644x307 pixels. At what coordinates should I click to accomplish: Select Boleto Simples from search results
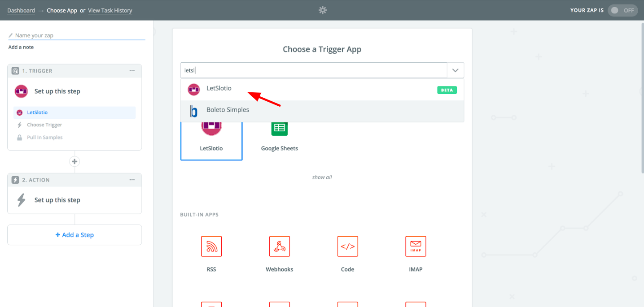[322, 110]
